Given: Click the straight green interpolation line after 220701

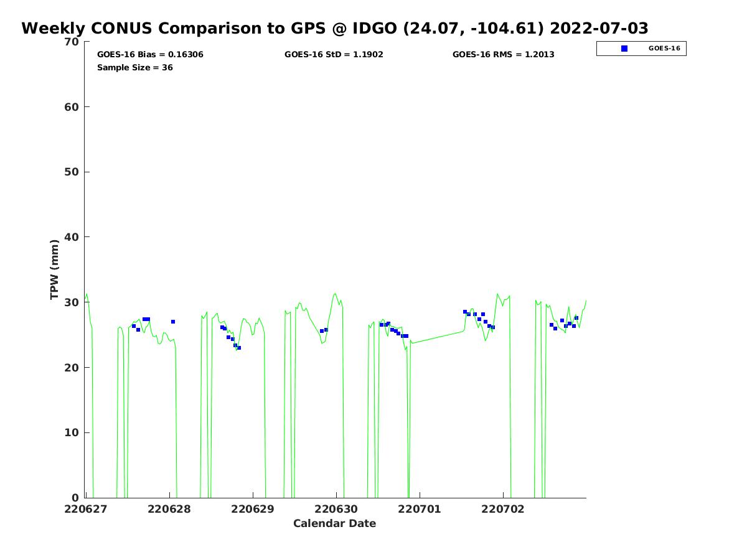Looking at the screenshot, I should point(438,337).
